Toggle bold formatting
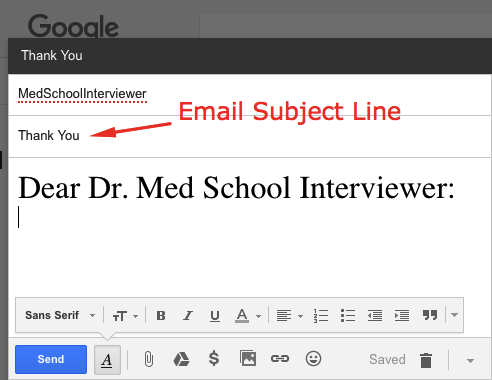492x380 pixels. point(161,315)
